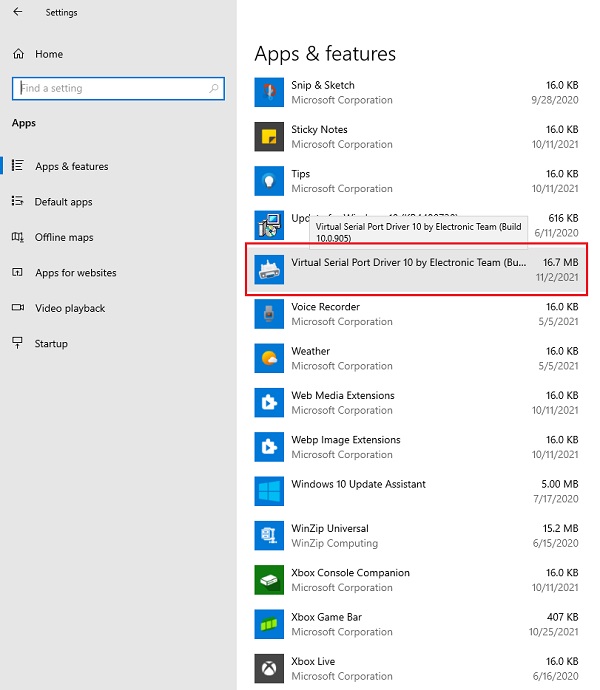Click the Xbox Console Companion icon
The height and width of the screenshot is (690, 600).
(269, 580)
